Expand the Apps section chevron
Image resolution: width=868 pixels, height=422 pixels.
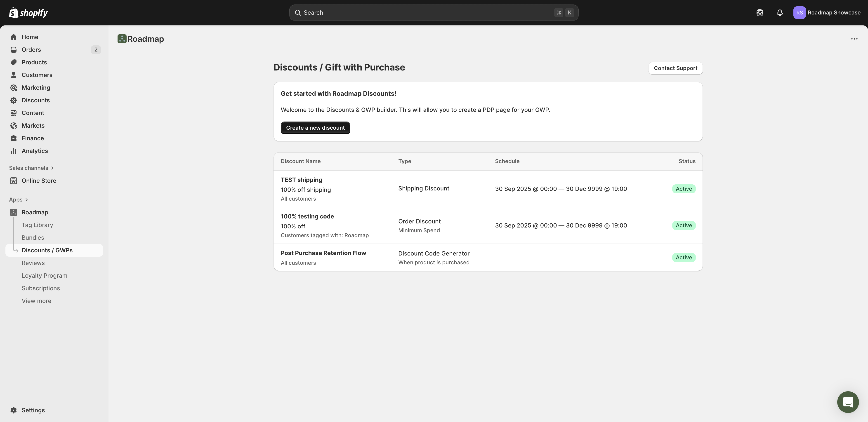tap(27, 200)
